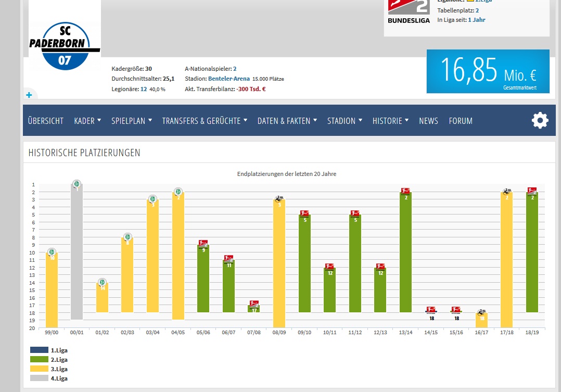Click the league badge on the 08/09 bar
The width and height of the screenshot is (561, 392).
pos(279,199)
